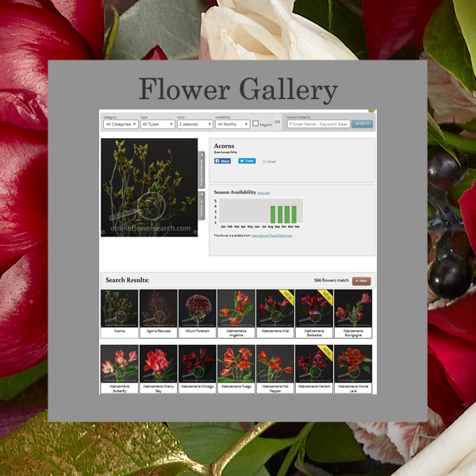476x476 pixels.
Task: Open the Contact Us side tab
Action: [x=202, y=205]
